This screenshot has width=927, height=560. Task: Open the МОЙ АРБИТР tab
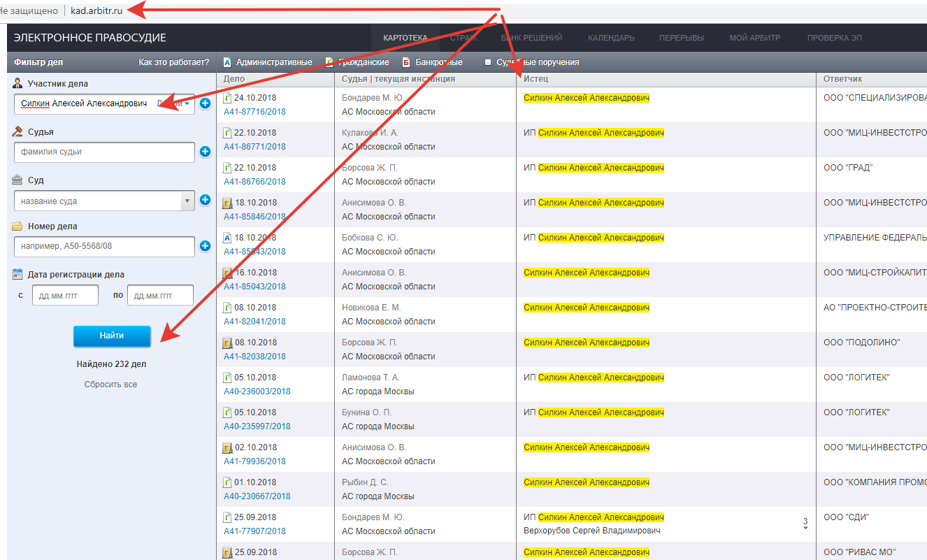click(x=755, y=38)
